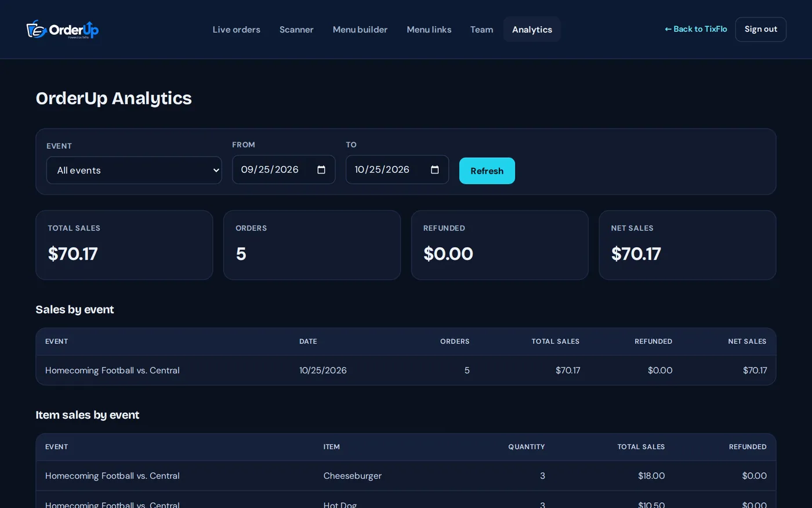
Task: Click the Item column header
Action: click(332, 447)
